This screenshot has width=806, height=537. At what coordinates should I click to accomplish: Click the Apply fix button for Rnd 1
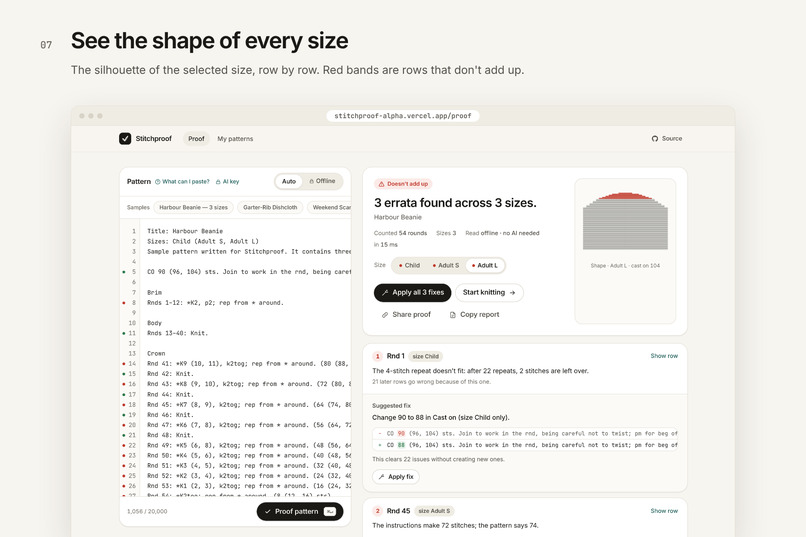click(x=395, y=477)
